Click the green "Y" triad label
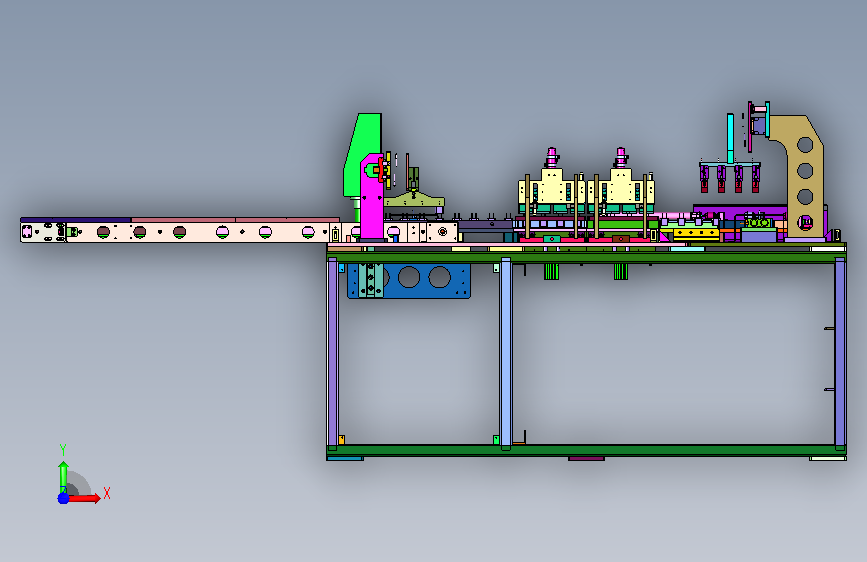The width and height of the screenshot is (867, 562). click(63, 449)
